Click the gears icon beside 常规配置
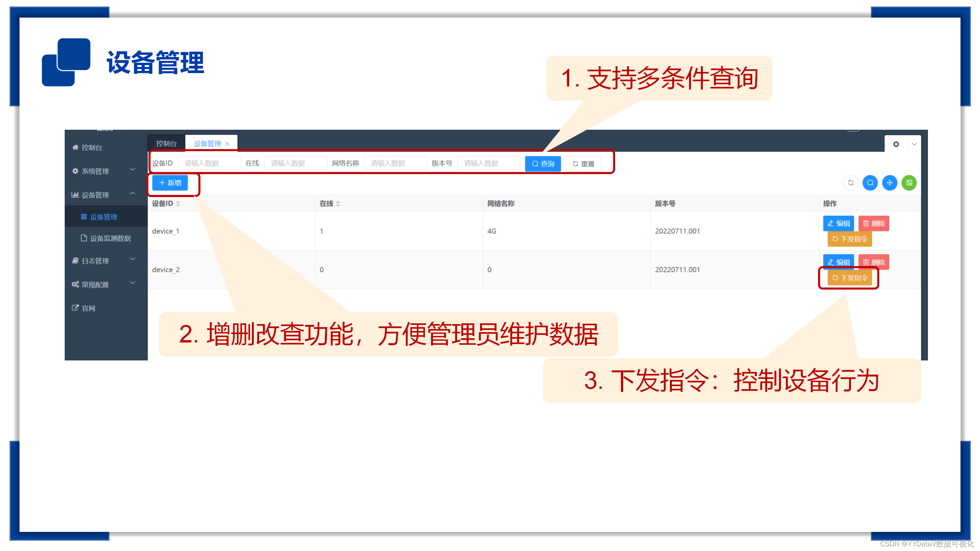The image size is (980, 551). point(75,284)
